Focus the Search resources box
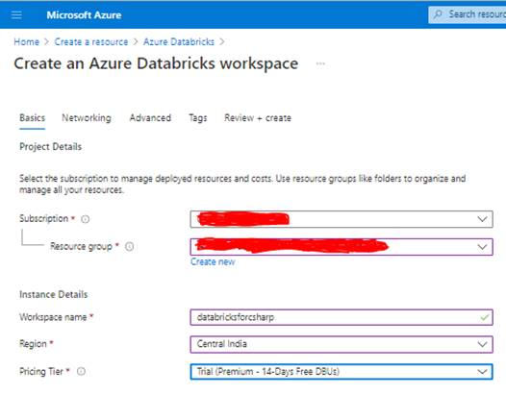Viewport: 506px width, 420px height. click(x=467, y=14)
